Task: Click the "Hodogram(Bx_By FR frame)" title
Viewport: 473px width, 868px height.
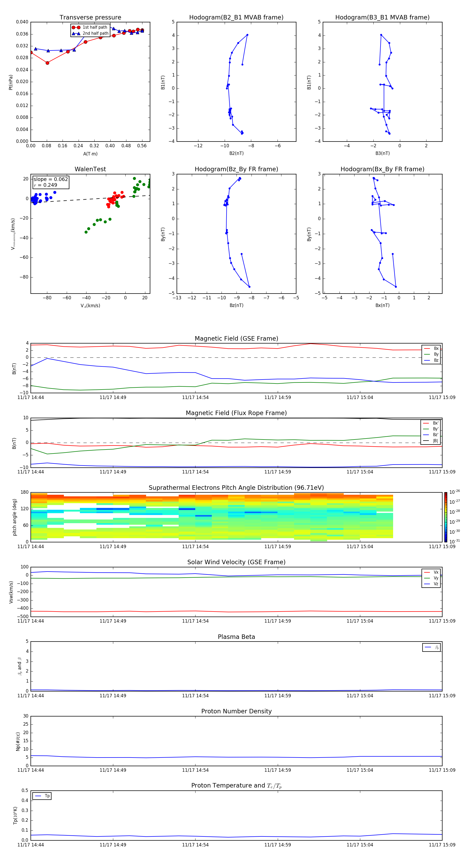Action: [382, 169]
